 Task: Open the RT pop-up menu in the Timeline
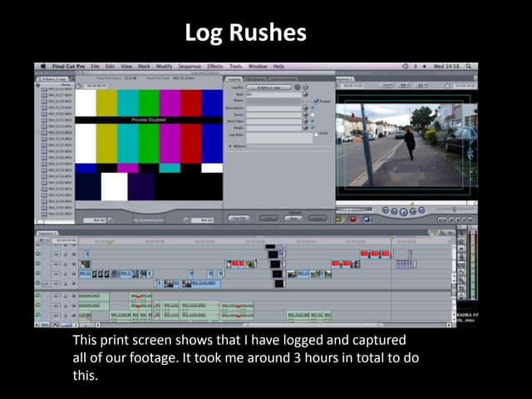[42, 240]
